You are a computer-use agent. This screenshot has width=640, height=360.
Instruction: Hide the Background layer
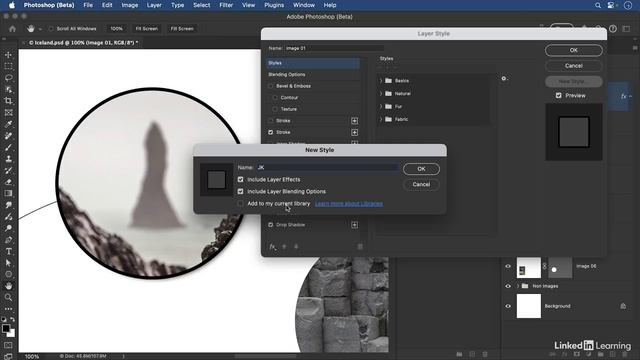point(508,306)
